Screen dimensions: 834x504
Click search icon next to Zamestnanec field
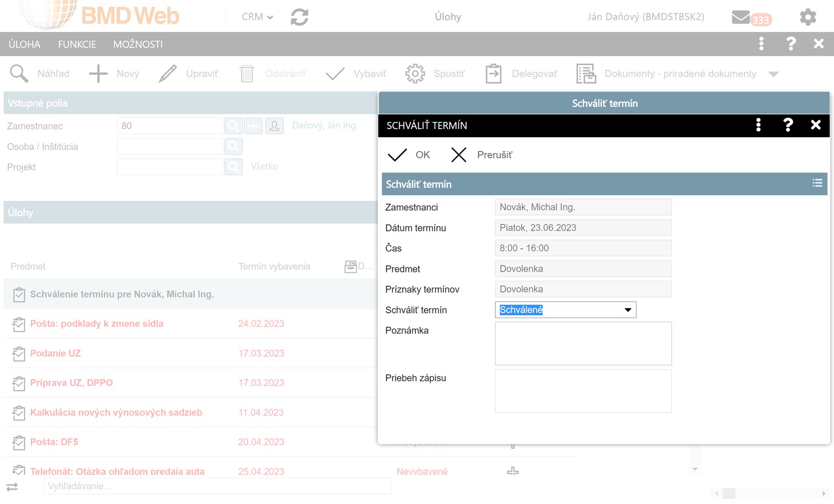233,126
